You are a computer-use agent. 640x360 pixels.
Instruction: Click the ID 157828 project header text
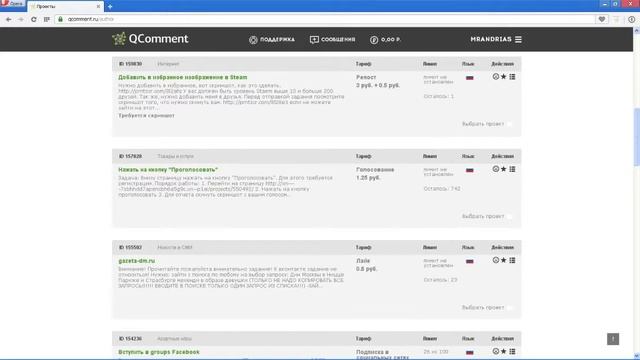click(x=130, y=156)
